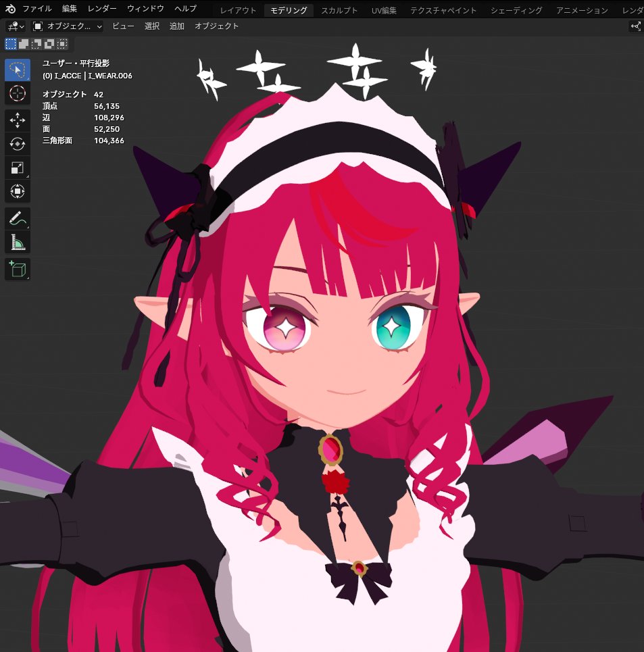Choose the Rotate tool
This screenshot has width=644, height=652.
(18, 145)
